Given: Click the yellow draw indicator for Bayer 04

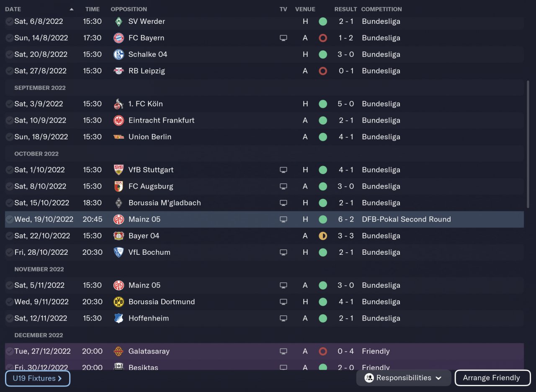Looking at the screenshot, I should click(322, 236).
